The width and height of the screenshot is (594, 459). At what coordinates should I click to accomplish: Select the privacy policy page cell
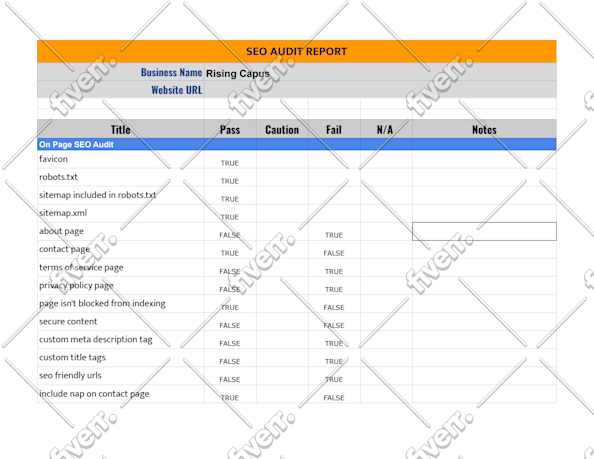point(121,286)
